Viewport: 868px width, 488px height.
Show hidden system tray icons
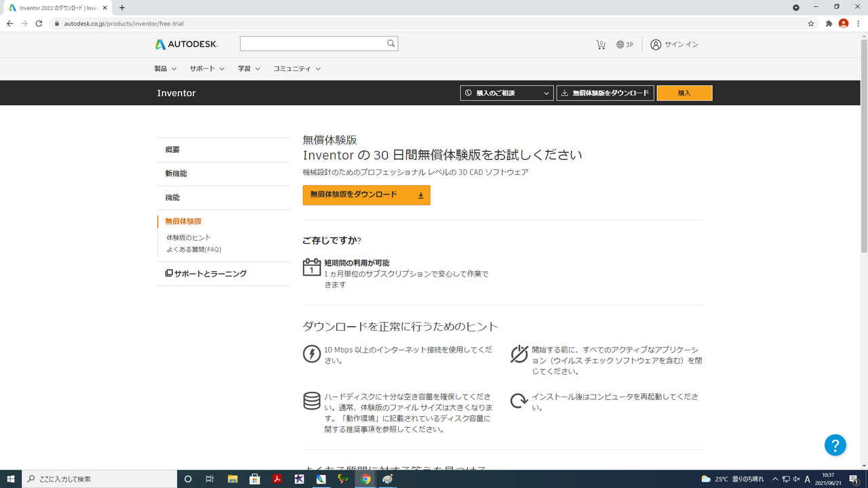click(x=775, y=479)
